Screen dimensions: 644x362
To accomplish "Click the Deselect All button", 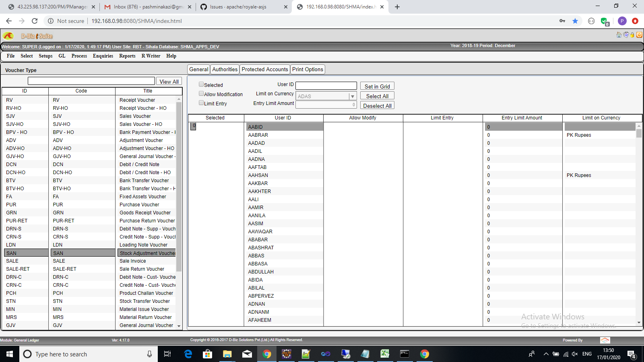I will [x=377, y=105].
